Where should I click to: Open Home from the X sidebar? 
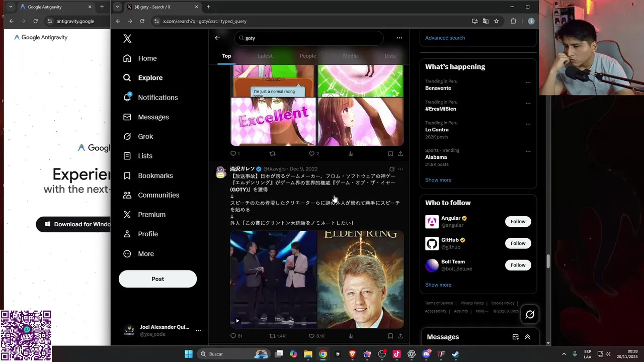(140, 58)
